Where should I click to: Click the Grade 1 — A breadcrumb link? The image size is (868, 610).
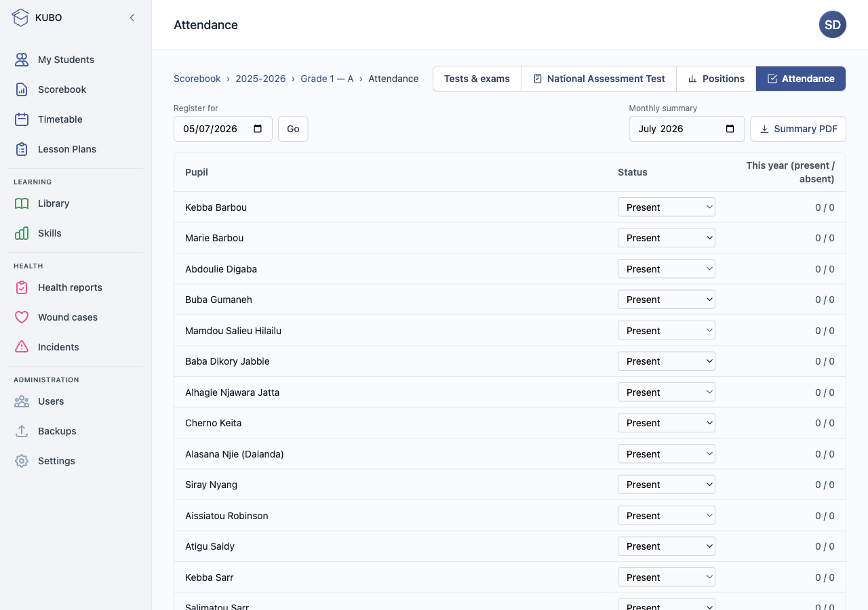(327, 79)
